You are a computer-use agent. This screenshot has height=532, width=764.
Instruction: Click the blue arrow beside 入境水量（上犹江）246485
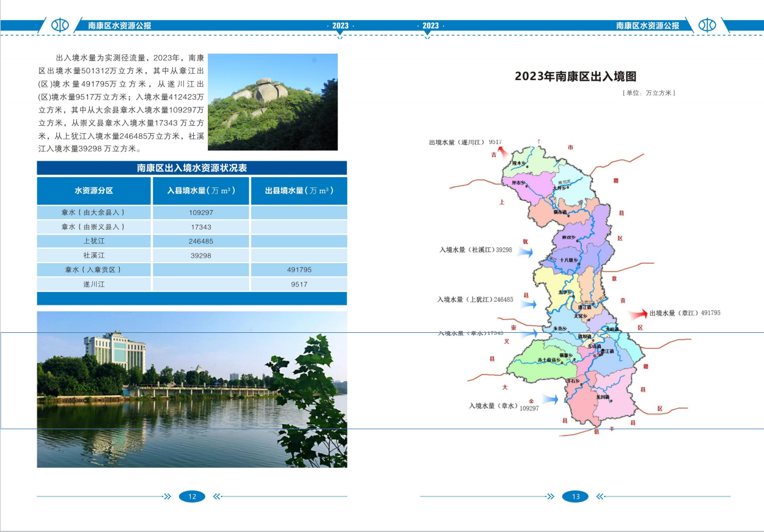click(x=529, y=304)
